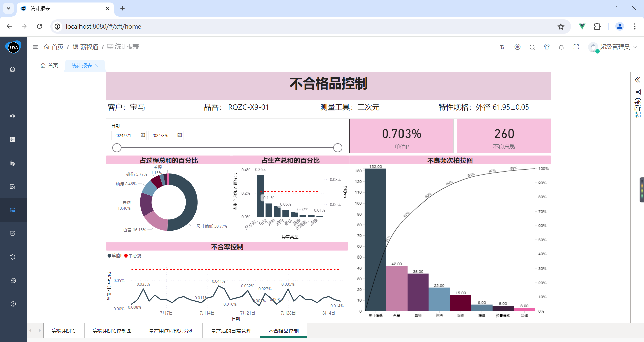Open browser profile avatar icon

(x=620, y=26)
